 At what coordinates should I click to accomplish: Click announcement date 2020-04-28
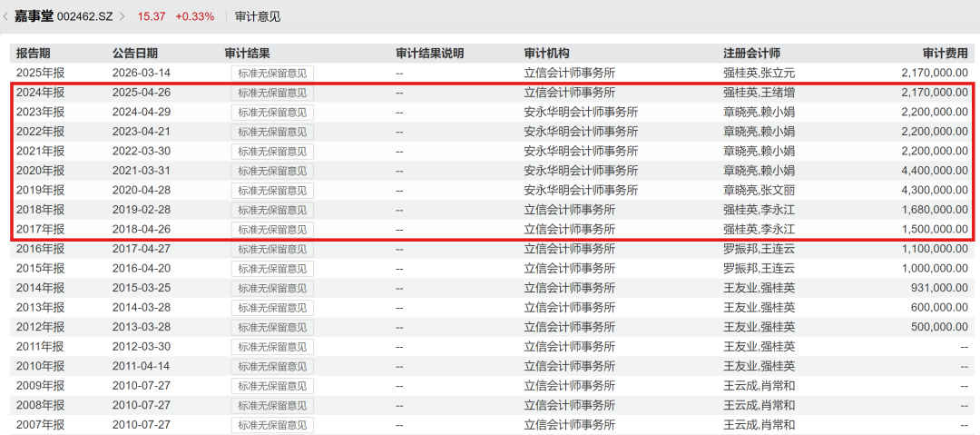coord(142,190)
